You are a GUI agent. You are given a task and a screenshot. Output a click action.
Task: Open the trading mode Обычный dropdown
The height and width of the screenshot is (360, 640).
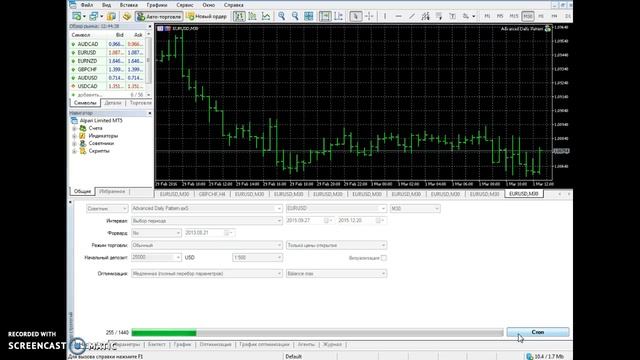(207, 245)
